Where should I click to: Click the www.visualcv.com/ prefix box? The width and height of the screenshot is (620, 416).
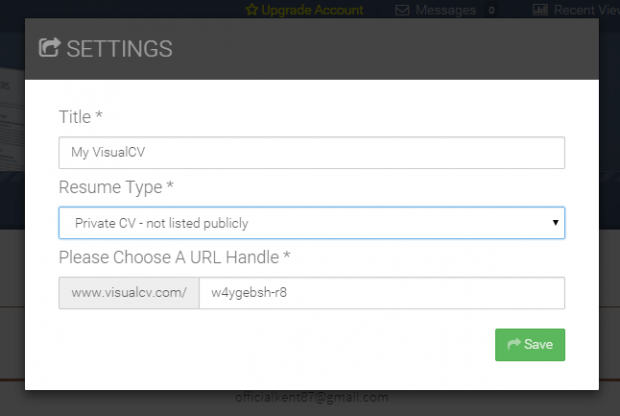[129, 293]
